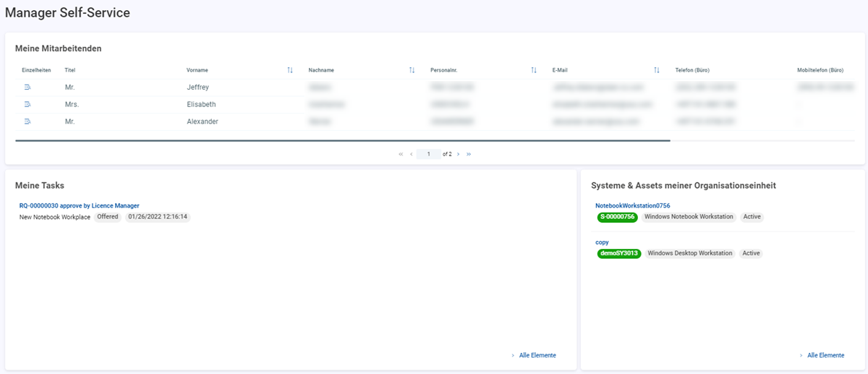This screenshot has height=374, width=868.
Task: Click the Personalnr. column header label
Action: 444,70
